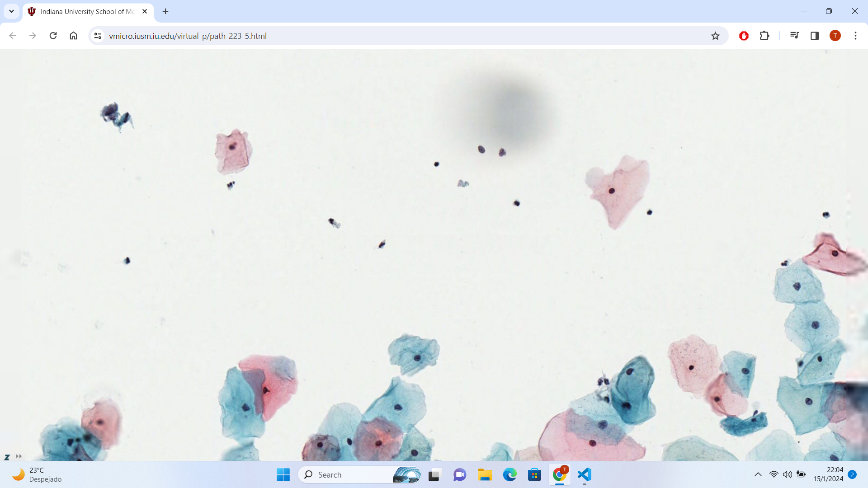Reload the page

click(53, 36)
